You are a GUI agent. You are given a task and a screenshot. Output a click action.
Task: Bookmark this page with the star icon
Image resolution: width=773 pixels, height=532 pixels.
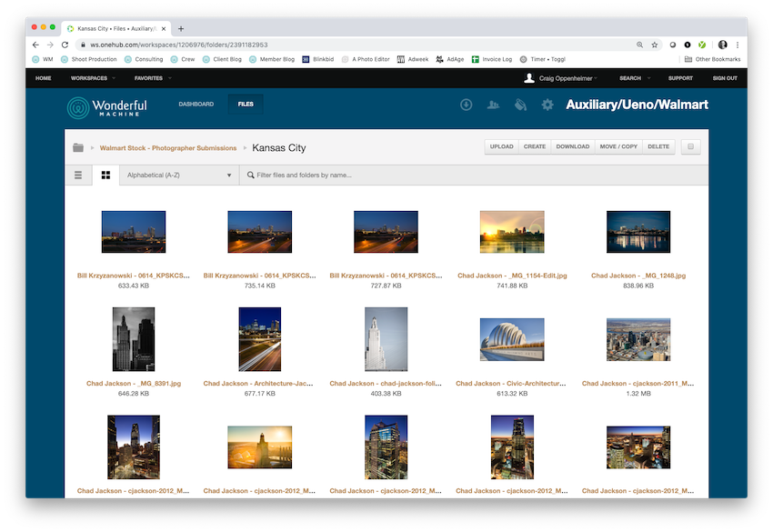[x=654, y=45]
